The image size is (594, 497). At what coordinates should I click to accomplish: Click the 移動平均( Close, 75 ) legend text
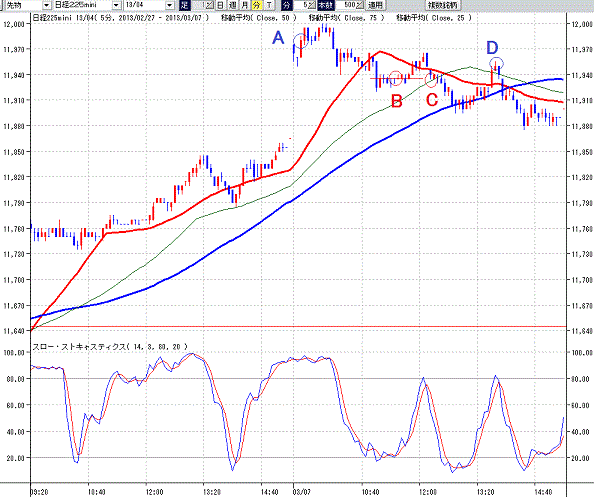pyautogui.click(x=347, y=18)
